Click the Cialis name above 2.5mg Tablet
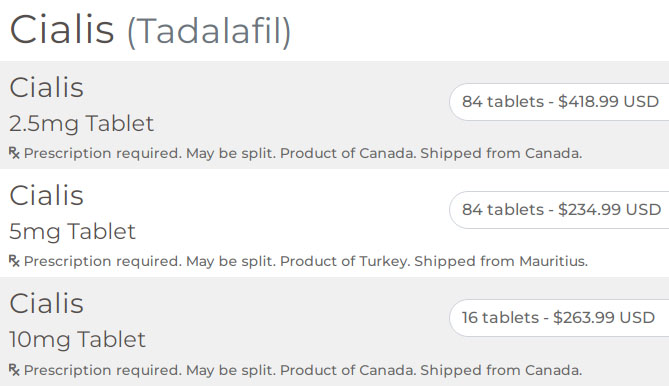669x386 pixels. tap(47, 87)
